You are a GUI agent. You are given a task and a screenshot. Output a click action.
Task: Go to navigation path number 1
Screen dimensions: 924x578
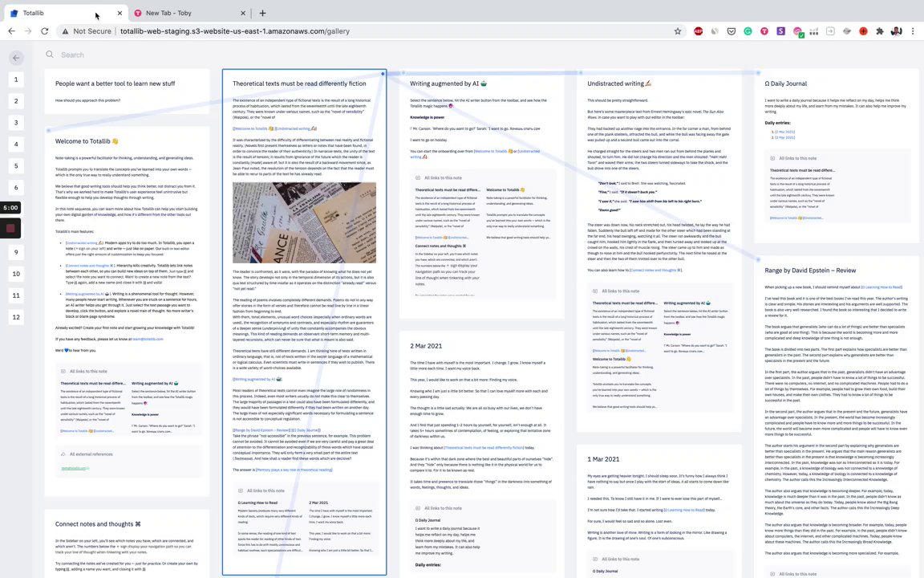tap(16, 79)
